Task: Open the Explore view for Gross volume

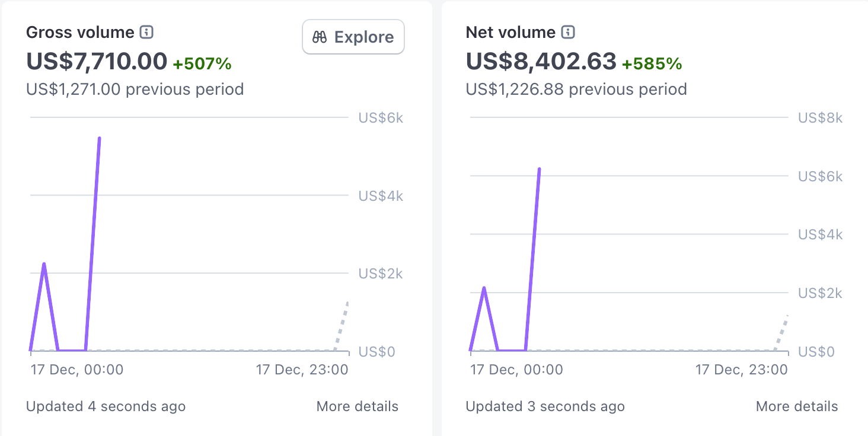Action: click(x=353, y=37)
